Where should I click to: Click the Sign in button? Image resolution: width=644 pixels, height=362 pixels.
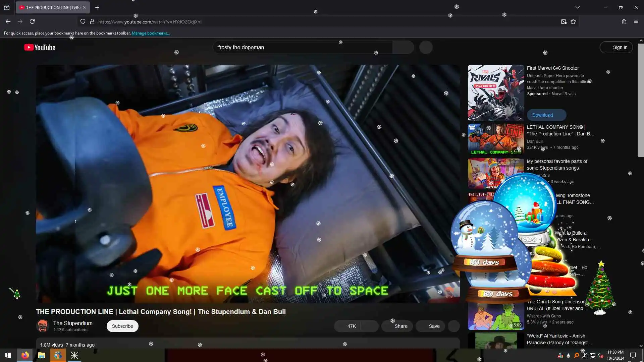point(616,47)
